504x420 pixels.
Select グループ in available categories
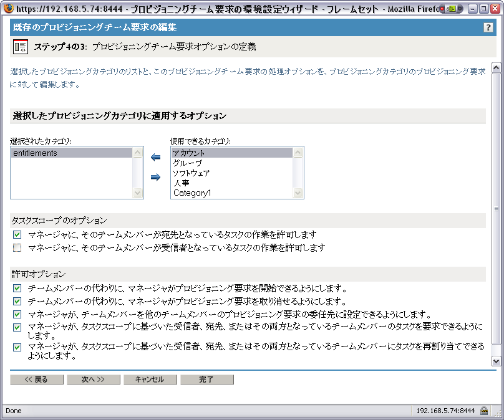click(x=232, y=163)
